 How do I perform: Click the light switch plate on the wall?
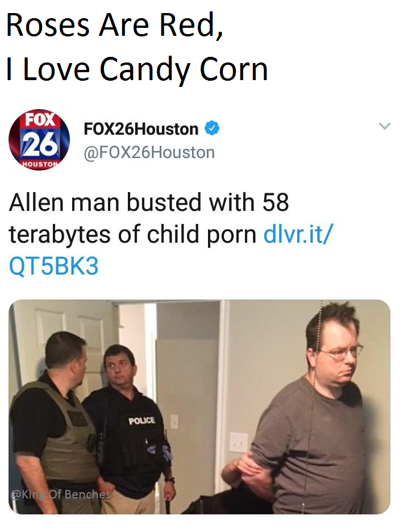[x=239, y=442]
